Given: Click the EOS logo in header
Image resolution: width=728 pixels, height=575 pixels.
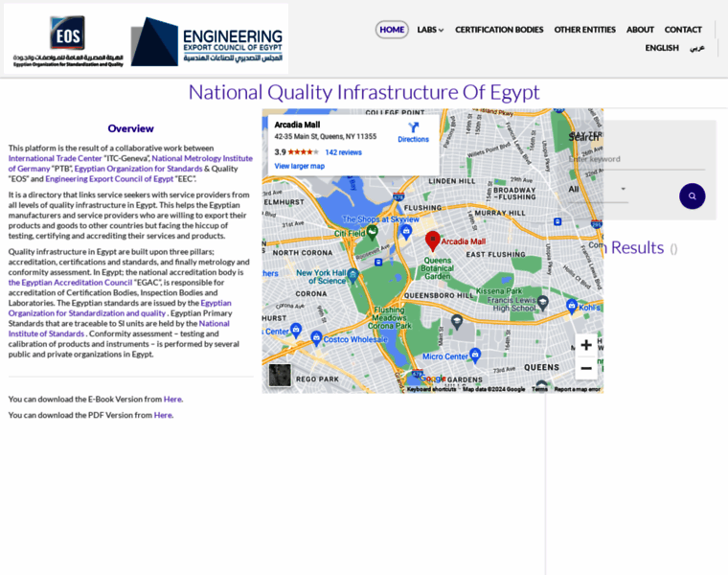Looking at the screenshot, I should (68, 41).
